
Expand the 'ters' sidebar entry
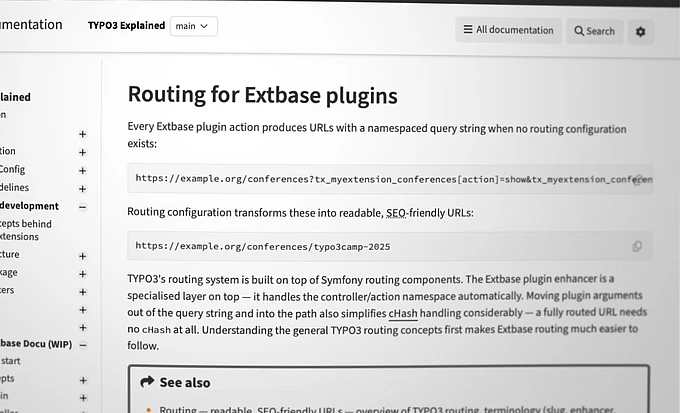(x=82, y=292)
